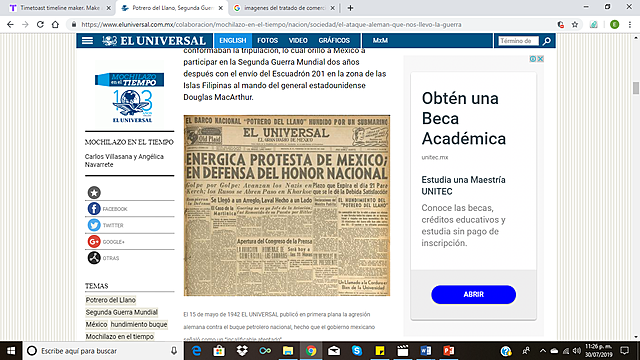Open the Windows Start menu
This screenshot has width=640, height=360.
coord(11,351)
